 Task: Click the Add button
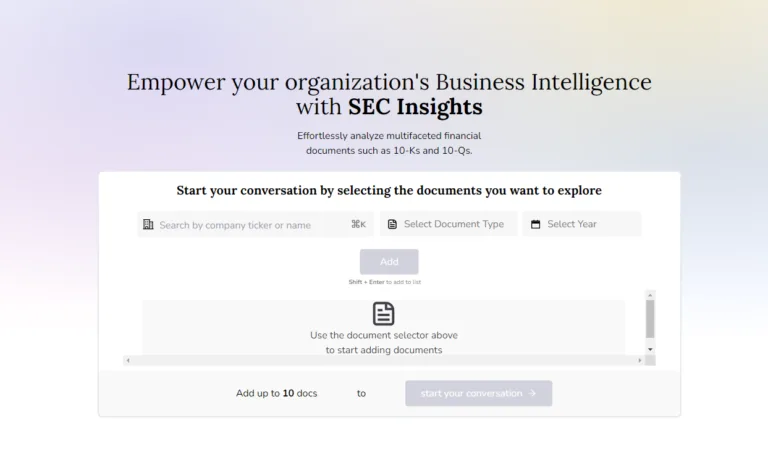(x=389, y=262)
